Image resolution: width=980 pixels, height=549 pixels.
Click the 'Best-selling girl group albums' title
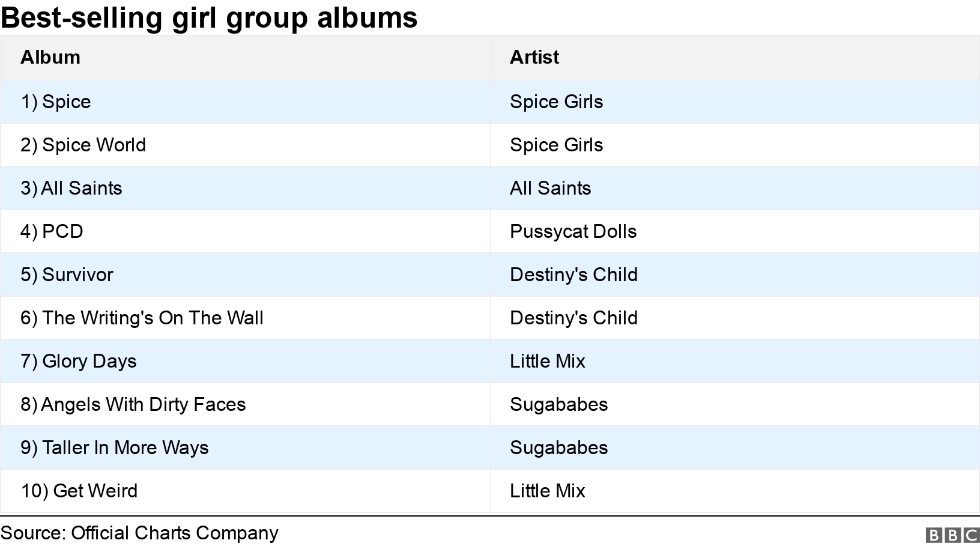209,17
